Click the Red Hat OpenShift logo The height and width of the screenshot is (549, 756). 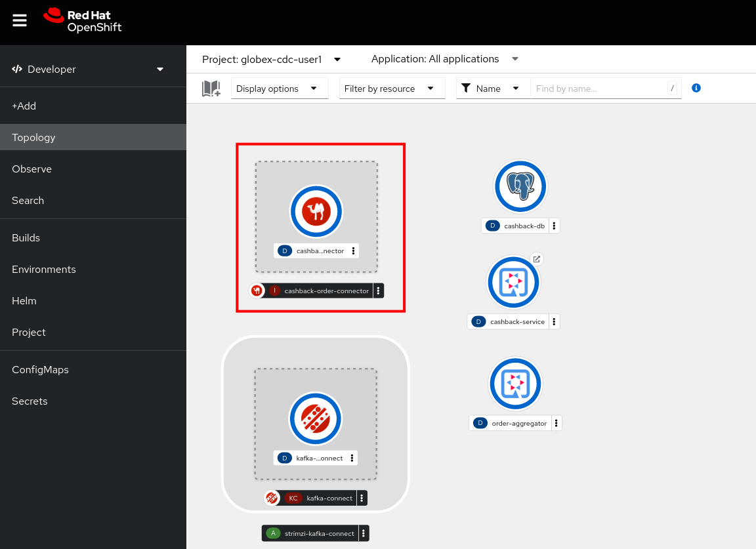[x=83, y=21]
